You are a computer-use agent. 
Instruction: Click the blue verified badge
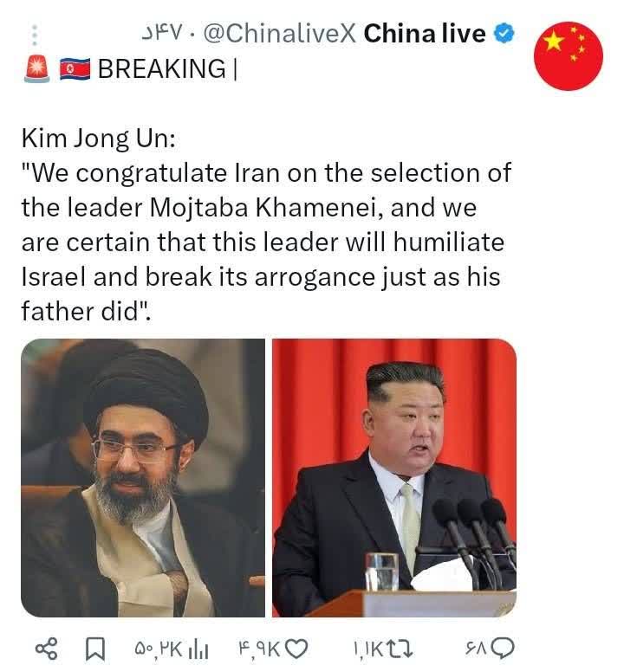click(504, 34)
